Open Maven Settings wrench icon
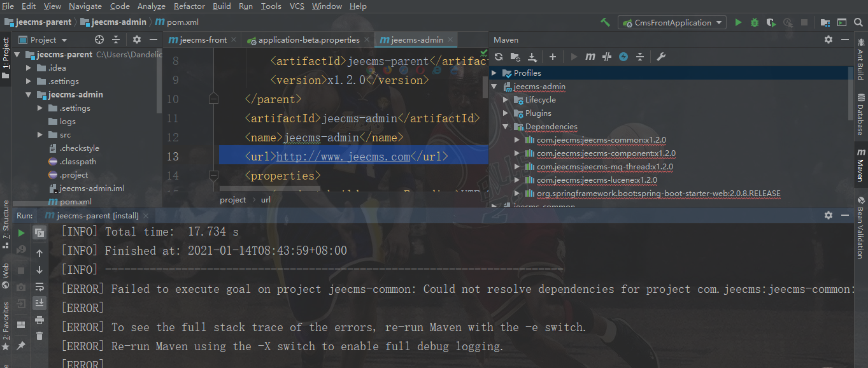The image size is (868, 368). point(661,57)
